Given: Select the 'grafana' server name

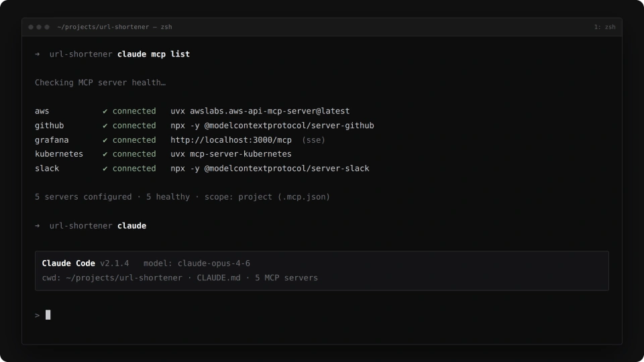Looking at the screenshot, I should click(x=52, y=140).
